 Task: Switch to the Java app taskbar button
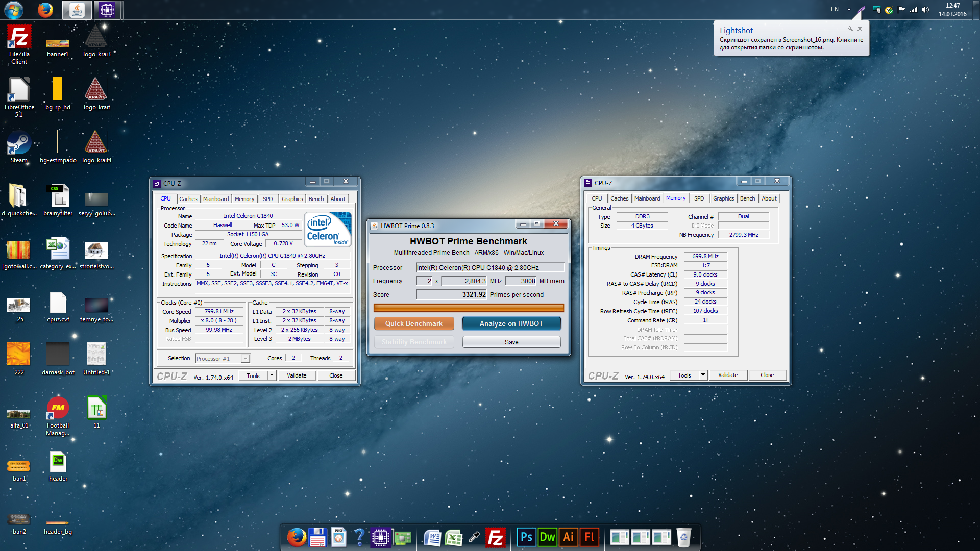(77, 10)
